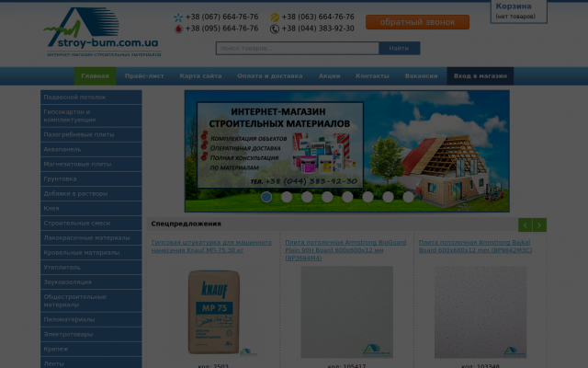Show previous special offers with left arrow
Image resolution: width=588 pixels, height=368 pixels.
pos(525,224)
